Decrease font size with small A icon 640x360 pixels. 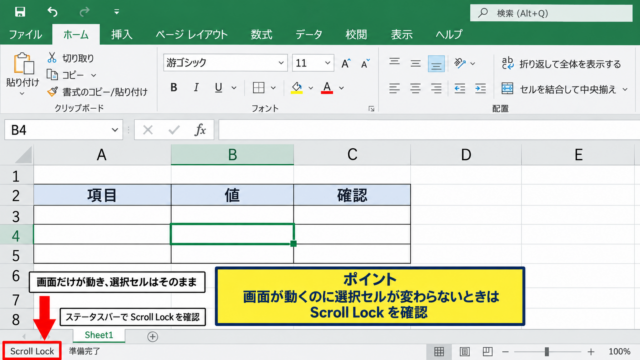(x=365, y=63)
